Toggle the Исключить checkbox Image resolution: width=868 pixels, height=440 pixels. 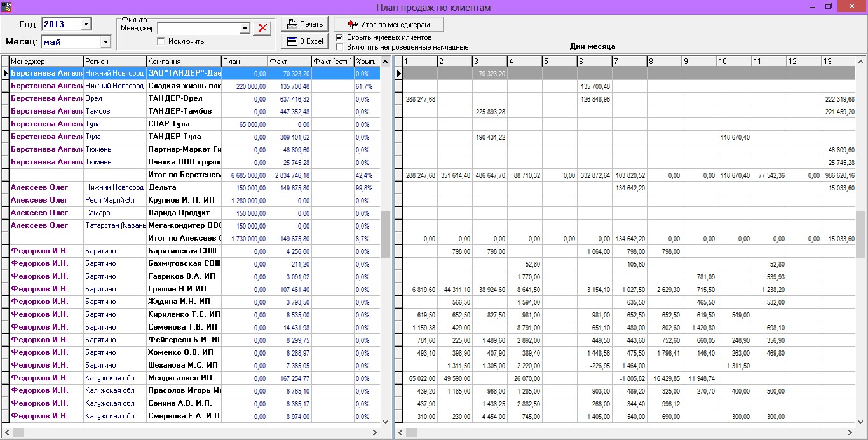click(x=161, y=41)
